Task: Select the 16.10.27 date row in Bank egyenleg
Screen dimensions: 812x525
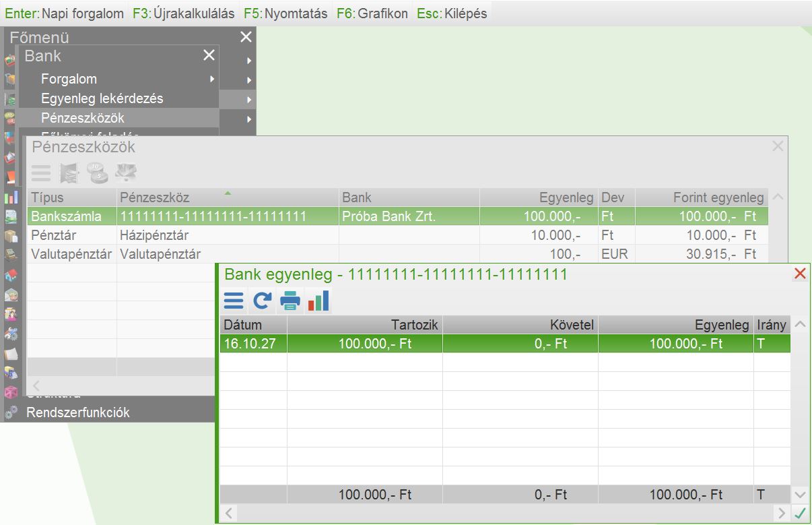Action: (505, 344)
